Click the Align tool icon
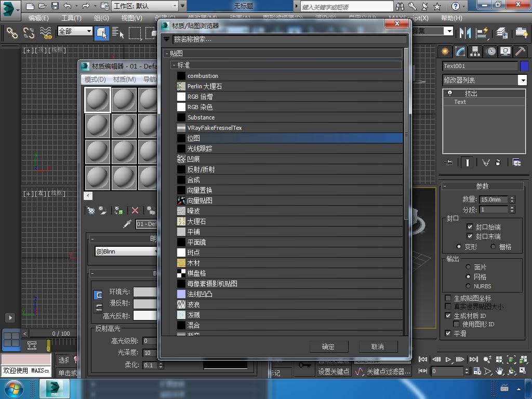The width and height of the screenshot is (532, 399). click(482, 33)
